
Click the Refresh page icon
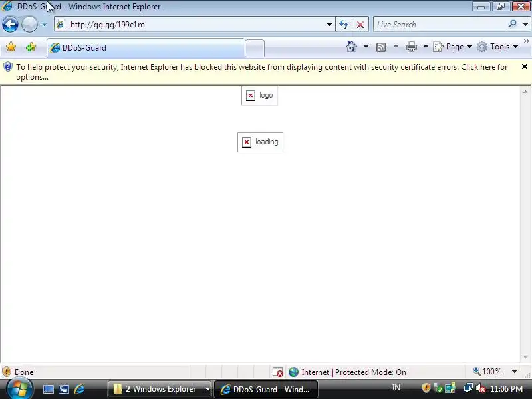click(344, 25)
